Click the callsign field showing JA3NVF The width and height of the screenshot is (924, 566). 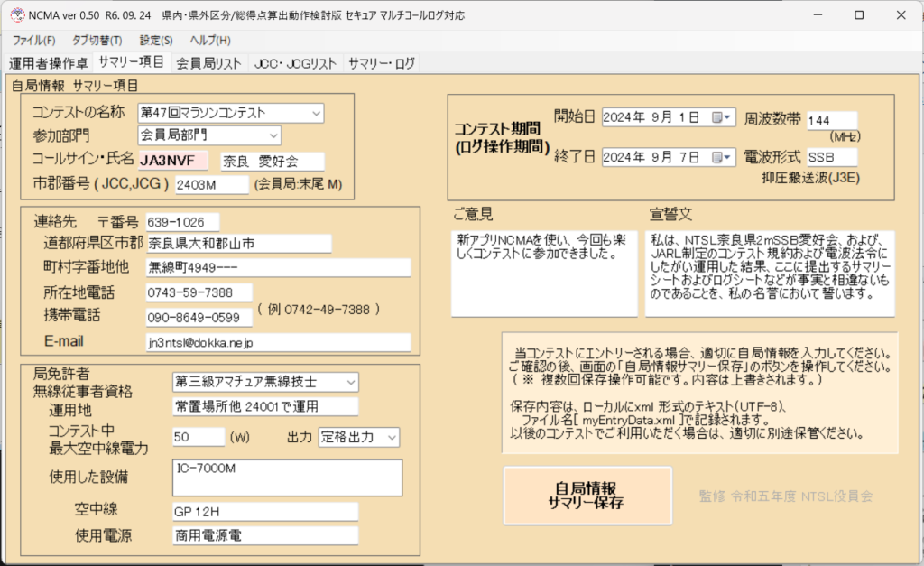click(x=172, y=161)
